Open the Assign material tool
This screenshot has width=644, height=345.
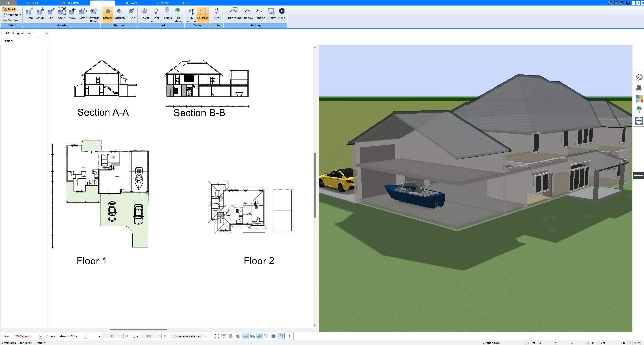[40, 14]
